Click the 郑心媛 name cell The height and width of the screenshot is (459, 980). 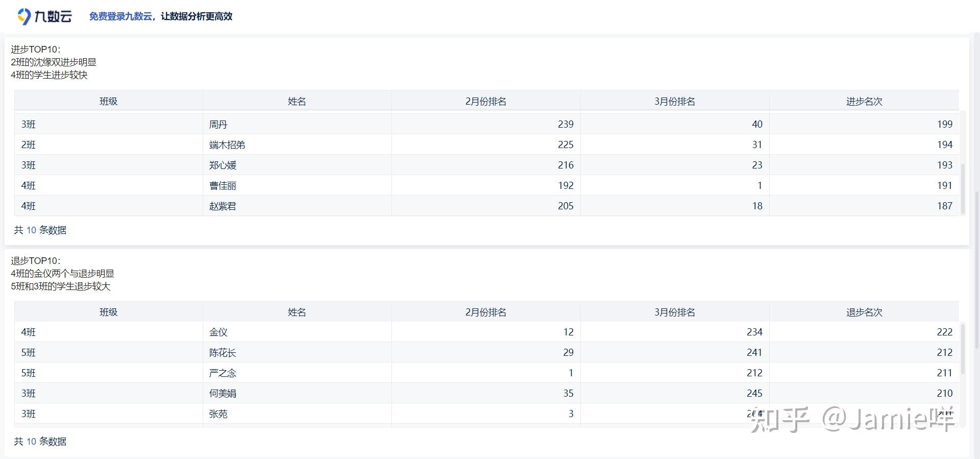pos(223,165)
